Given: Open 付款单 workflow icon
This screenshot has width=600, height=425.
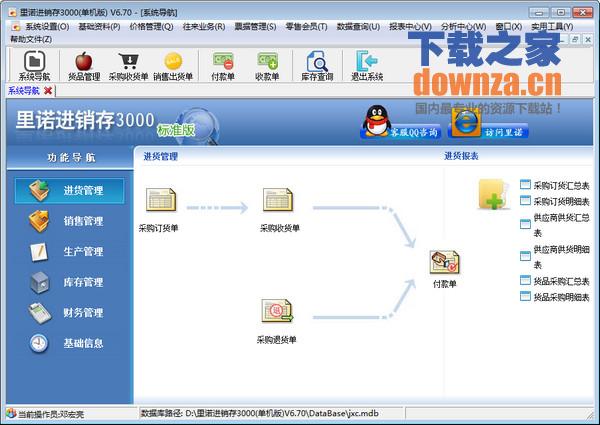Looking at the screenshot, I should 444,262.
